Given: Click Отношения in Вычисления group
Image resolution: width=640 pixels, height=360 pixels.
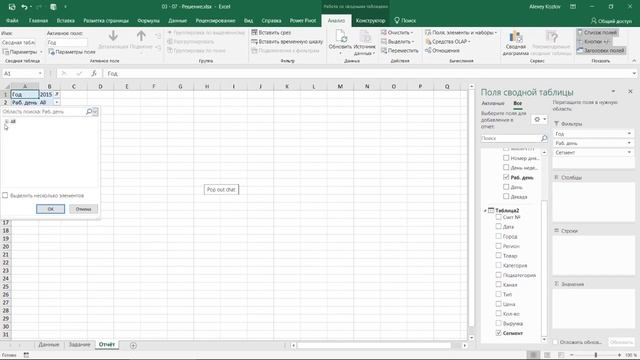Looking at the screenshot, I should click(x=442, y=51).
